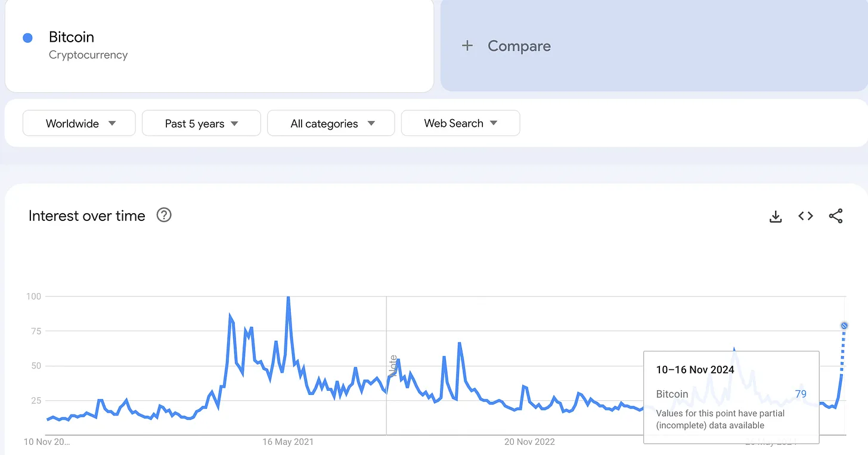Click the partial-data endpoint marker on chart
This screenshot has width=868, height=455.
[844, 326]
